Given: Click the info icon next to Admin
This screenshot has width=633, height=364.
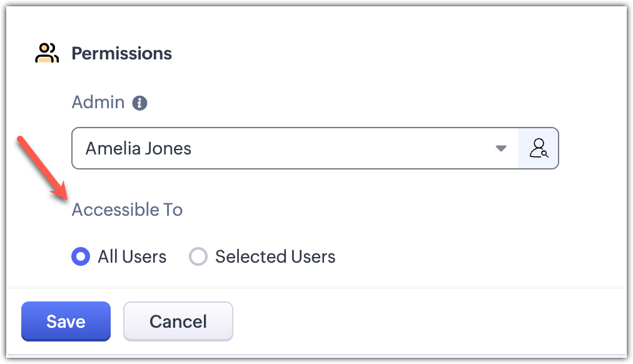Looking at the screenshot, I should tap(141, 103).
